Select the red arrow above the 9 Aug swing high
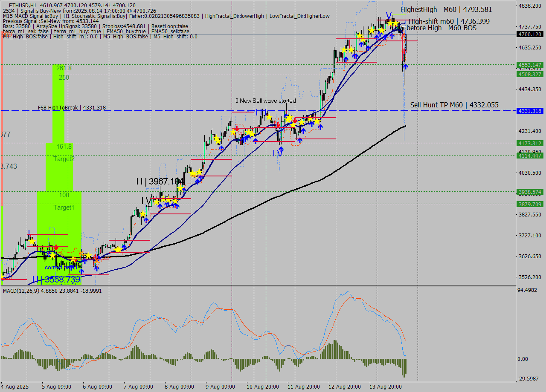 [x=237, y=128]
